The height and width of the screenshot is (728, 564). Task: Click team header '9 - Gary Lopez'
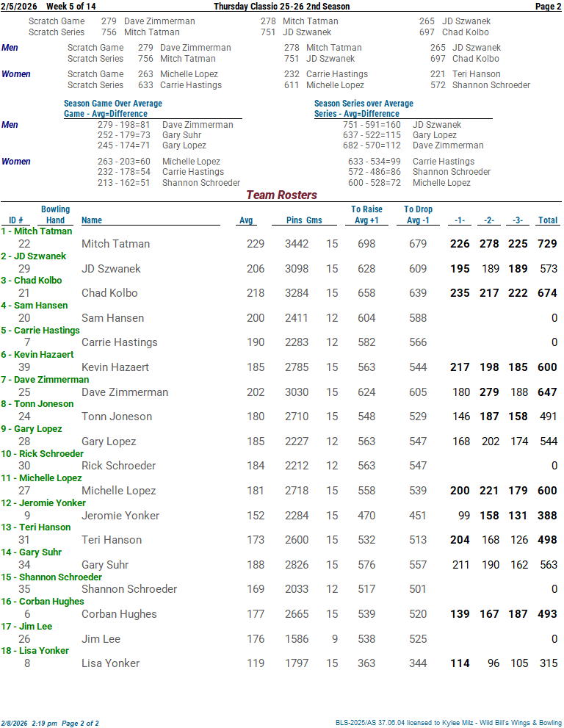pyautogui.click(x=32, y=429)
